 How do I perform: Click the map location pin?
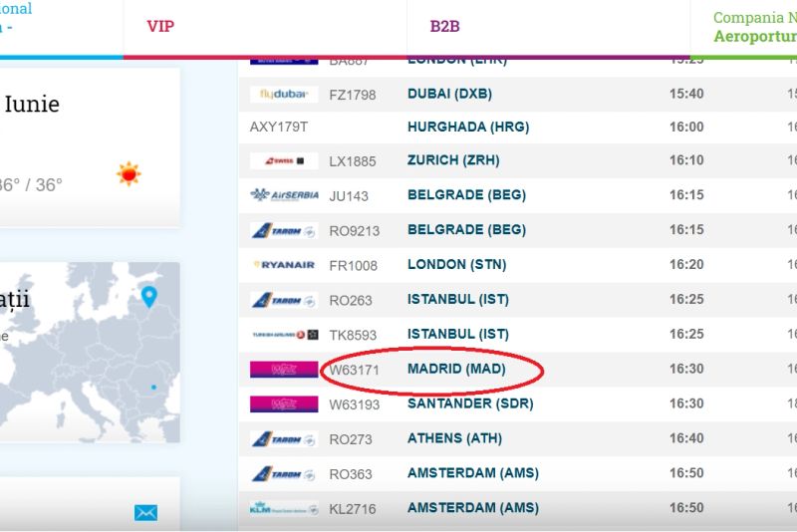(149, 296)
